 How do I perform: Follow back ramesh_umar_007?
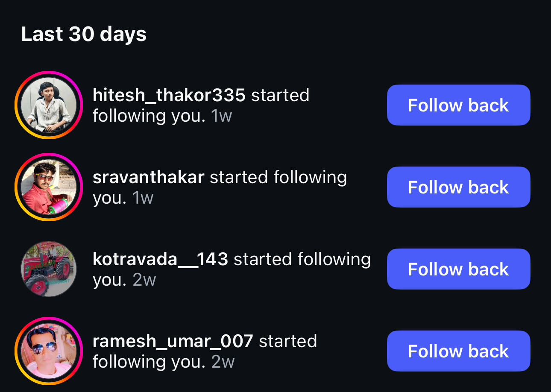458,351
